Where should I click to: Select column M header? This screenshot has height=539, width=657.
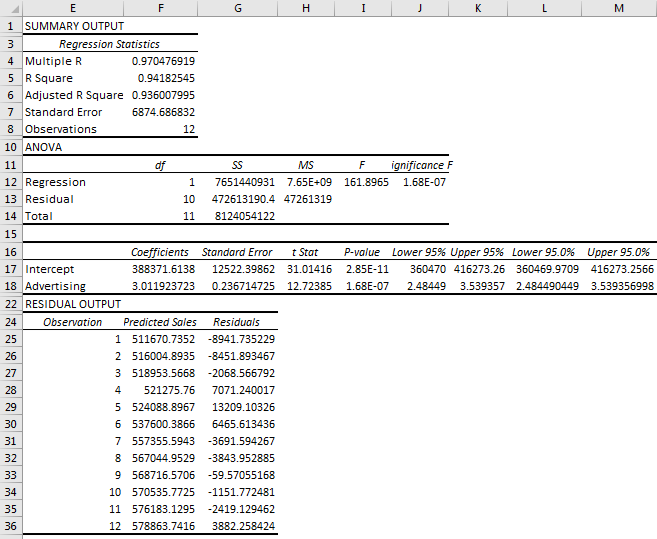pos(619,8)
